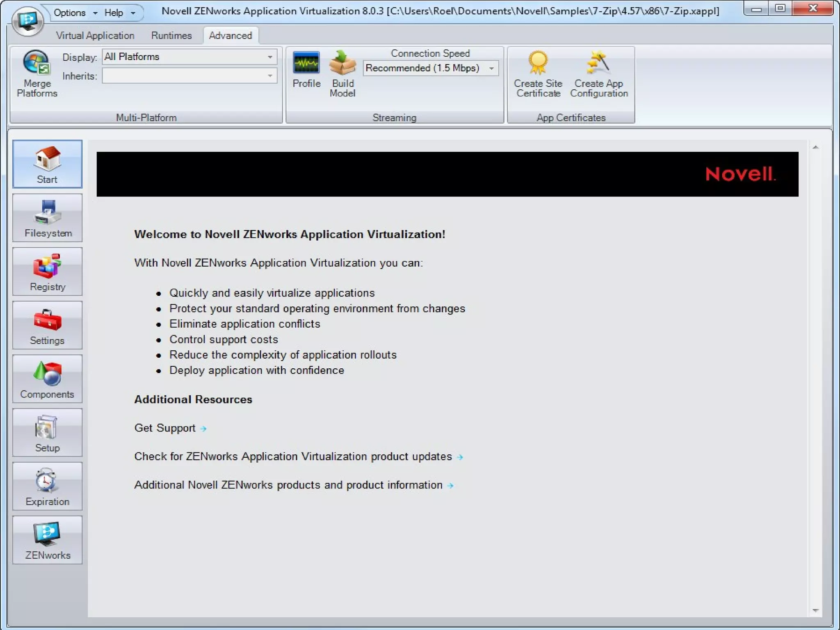Open the ZENworks panel
The image size is (840, 630).
coord(47,540)
